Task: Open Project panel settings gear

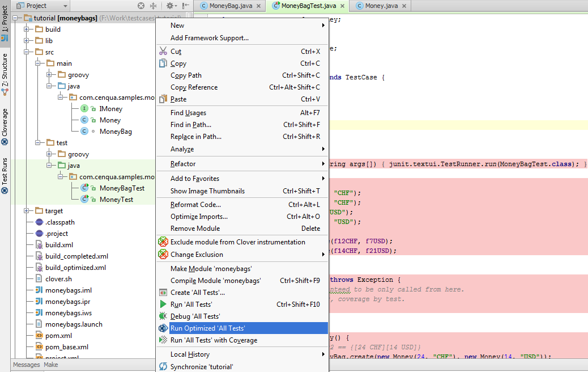Action: 169,6
